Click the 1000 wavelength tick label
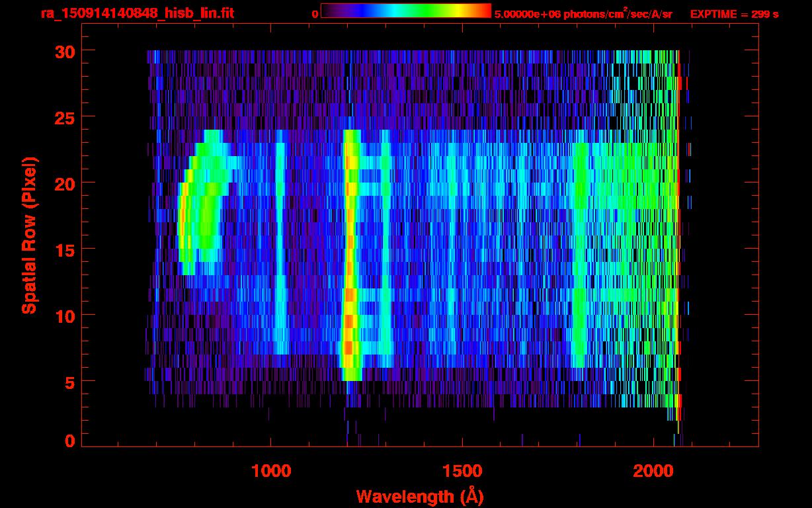812x508 pixels. click(x=271, y=470)
